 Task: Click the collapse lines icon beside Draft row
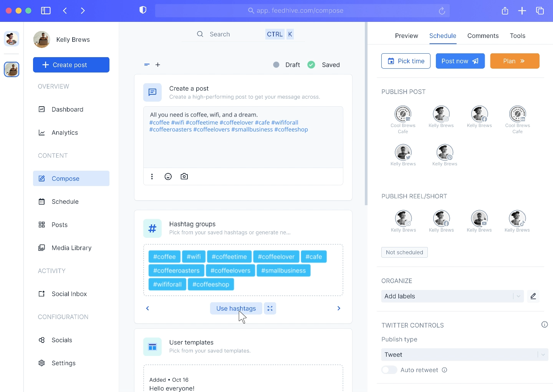click(x=147, y=65)
